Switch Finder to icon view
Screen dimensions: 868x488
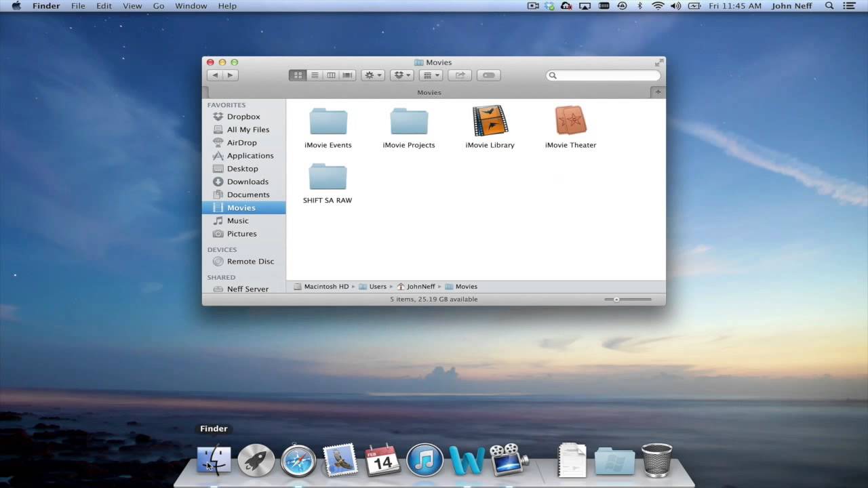[298, 75]
